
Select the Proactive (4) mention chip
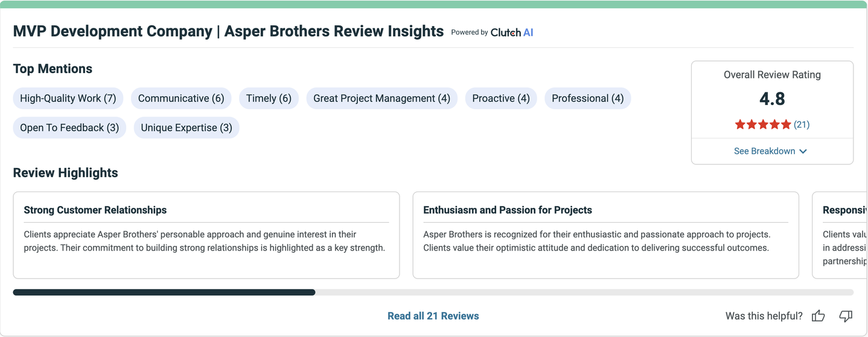[501, 98]
